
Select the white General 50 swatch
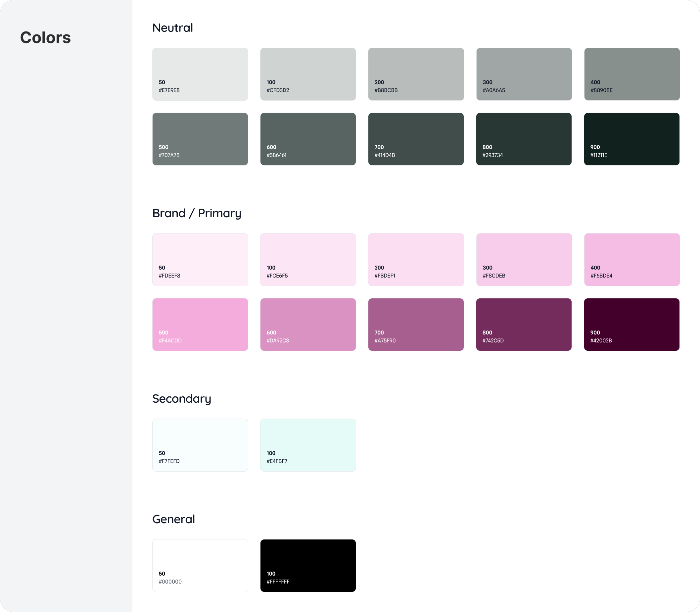200,565
